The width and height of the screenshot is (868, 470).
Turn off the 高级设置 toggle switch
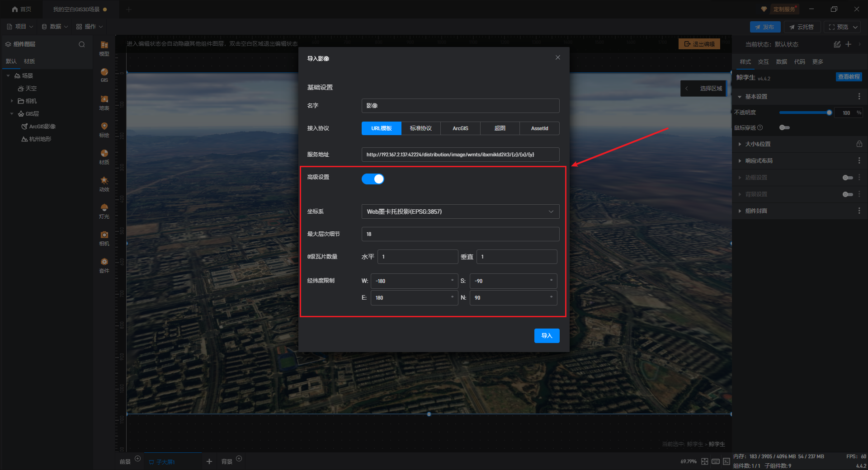(x=373, y=179)
